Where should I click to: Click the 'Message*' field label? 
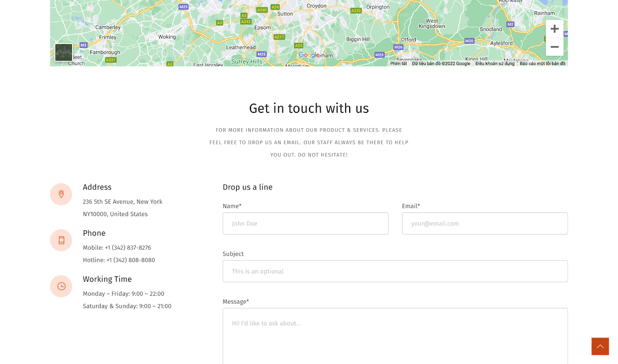pyautogui.click(x=236, y=302)
